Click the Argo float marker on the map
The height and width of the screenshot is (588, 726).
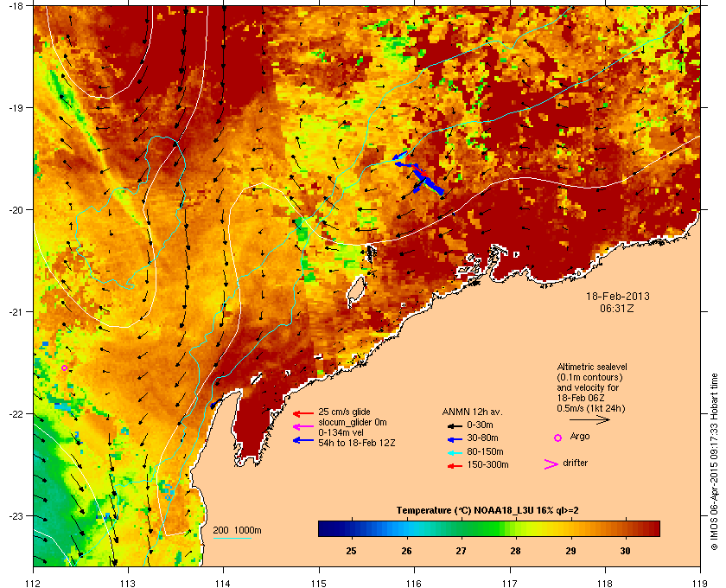click(x=64, y=368)
